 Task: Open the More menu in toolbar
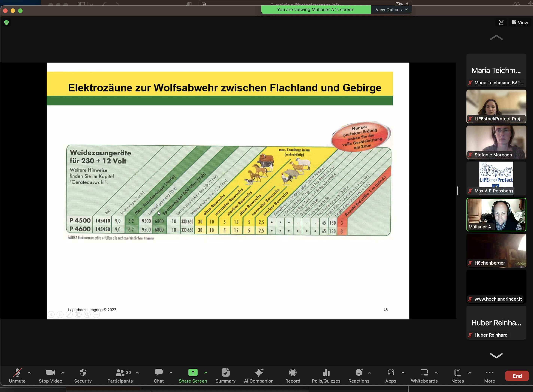489,376
